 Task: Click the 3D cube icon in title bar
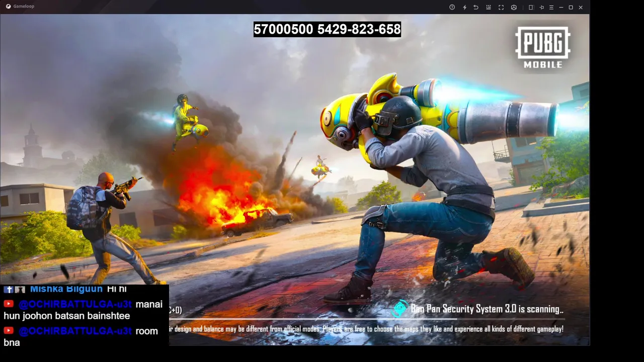pos(514,7)
